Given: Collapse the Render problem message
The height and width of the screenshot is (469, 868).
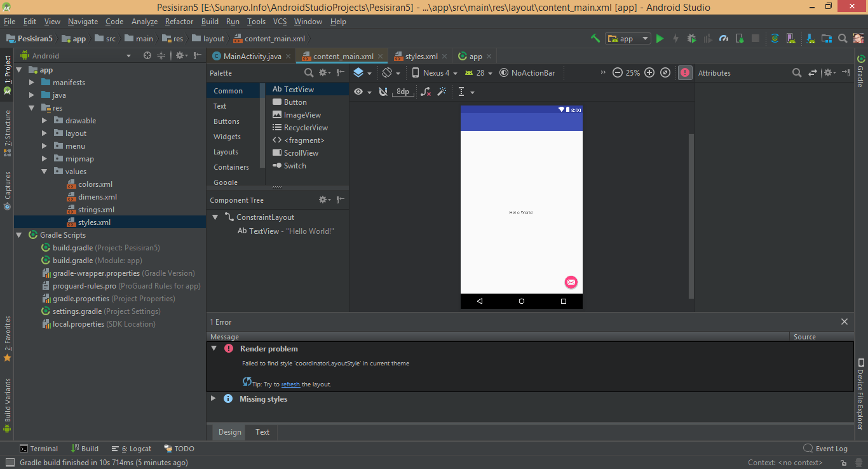Looking at the screenshot, I should pyautogui.click(x=214, y=348).
